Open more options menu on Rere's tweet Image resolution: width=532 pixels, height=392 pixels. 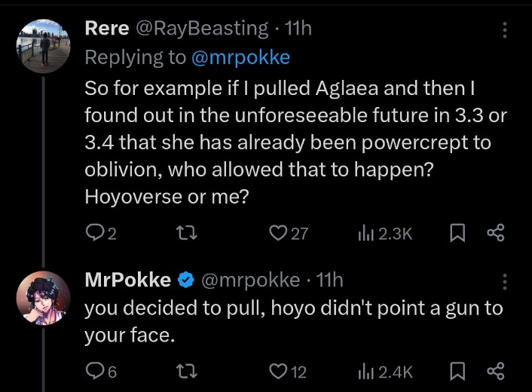click(x=505, y=30)
